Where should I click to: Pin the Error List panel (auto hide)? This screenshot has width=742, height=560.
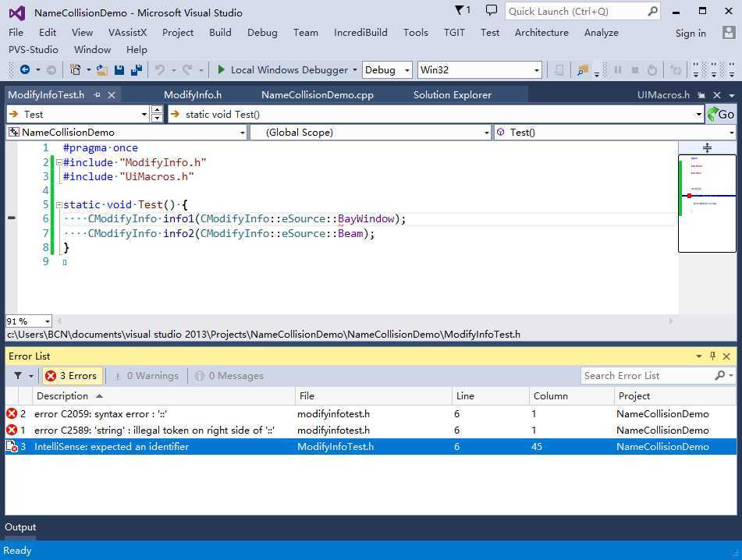[712, 356]
